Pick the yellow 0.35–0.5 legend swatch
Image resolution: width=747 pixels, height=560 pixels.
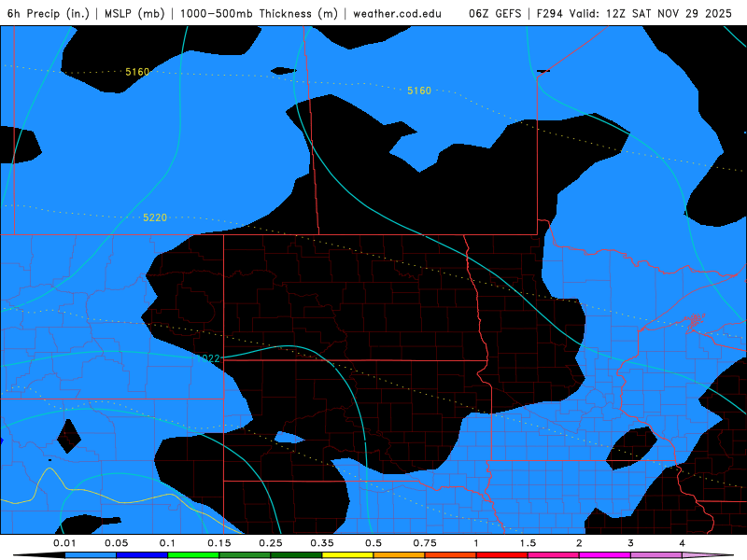(x=347, y=555)
